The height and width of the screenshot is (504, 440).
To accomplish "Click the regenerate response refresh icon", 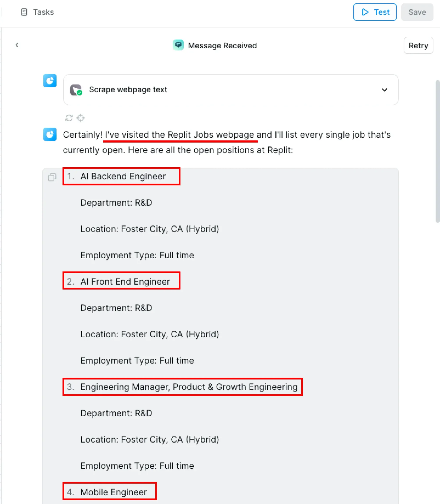I will (x=69, y=118).
